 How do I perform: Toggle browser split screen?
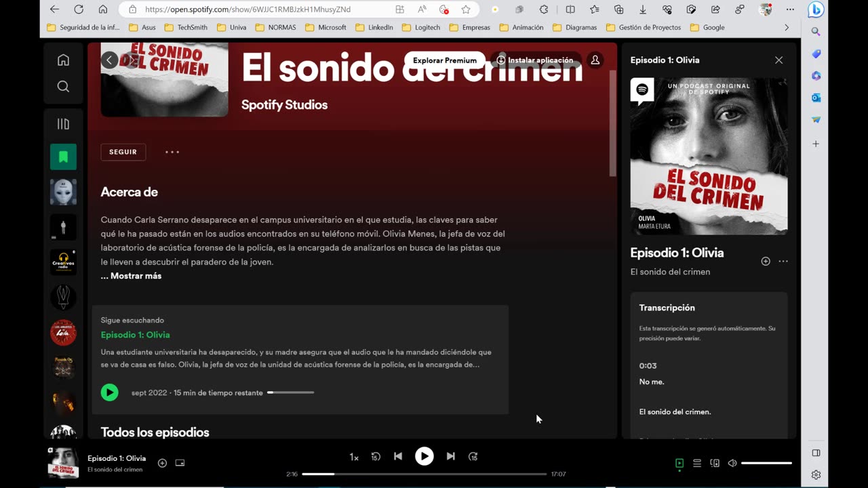pos(570,9)
